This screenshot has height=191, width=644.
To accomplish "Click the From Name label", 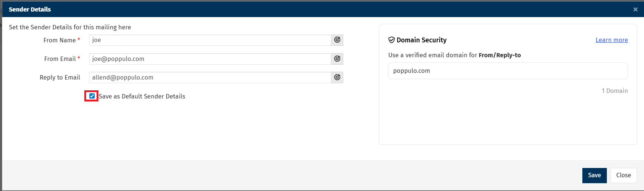I will 59,40.
